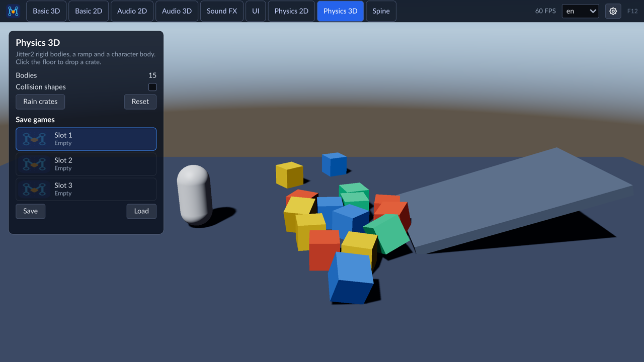This screenshot has width=644, height=362.
Task: Open settings via the gear icon
Action: (613, 11)
